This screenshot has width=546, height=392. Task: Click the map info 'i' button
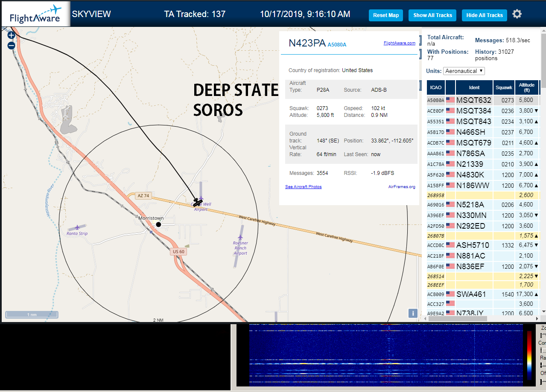413,313
